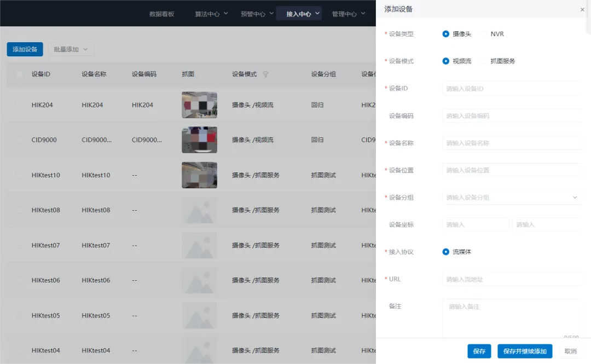
Task: Focus the 备注 textarea
Action: click(x=512, y=317)
